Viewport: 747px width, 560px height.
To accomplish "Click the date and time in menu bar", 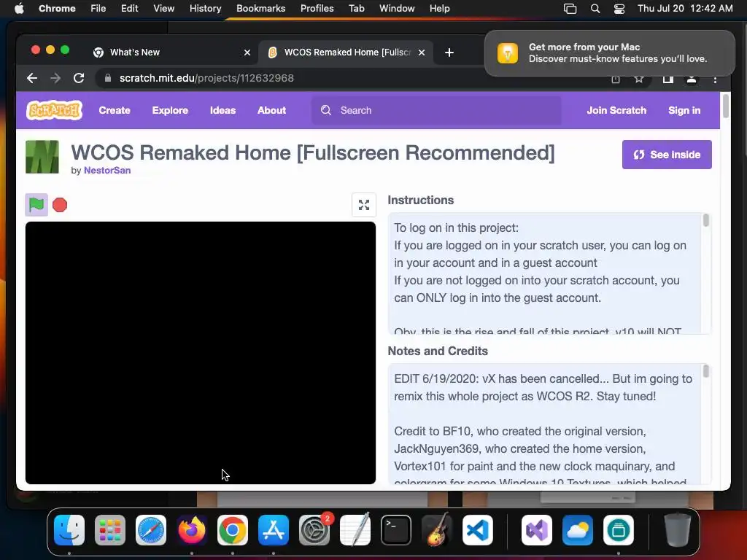I will 685,8.
